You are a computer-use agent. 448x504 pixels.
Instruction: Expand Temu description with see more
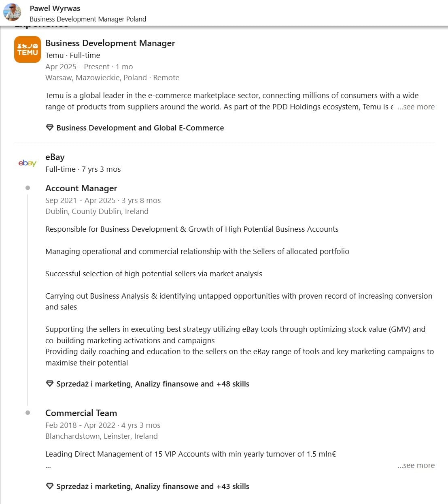tap(416, 107)
